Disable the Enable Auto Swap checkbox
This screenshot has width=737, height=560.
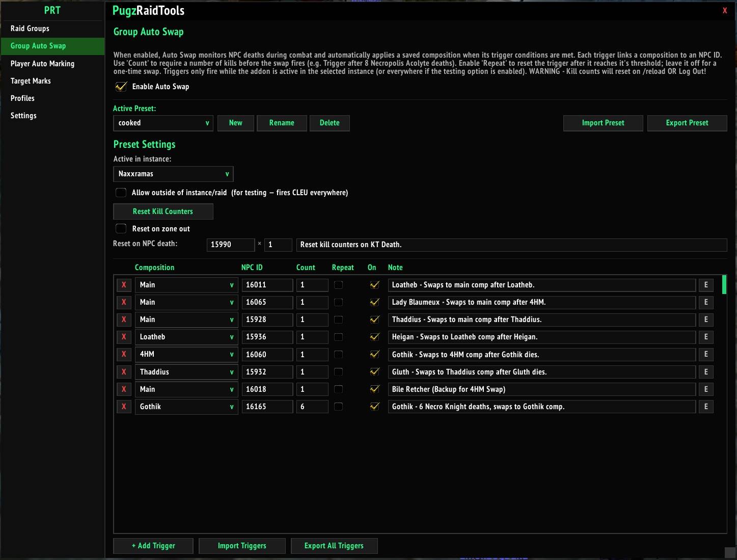[x=121, y=87]
